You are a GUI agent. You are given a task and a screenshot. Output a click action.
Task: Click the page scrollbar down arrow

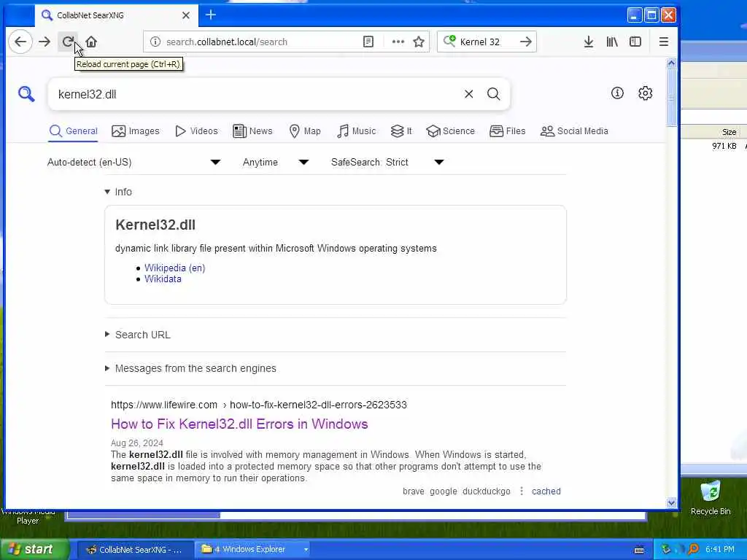click(672, 502)
